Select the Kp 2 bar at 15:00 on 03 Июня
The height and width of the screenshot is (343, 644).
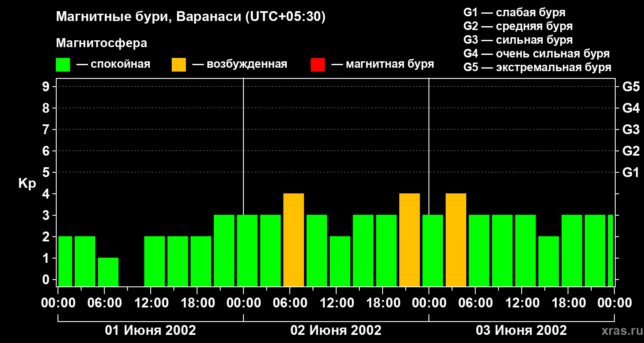(549, 262)
